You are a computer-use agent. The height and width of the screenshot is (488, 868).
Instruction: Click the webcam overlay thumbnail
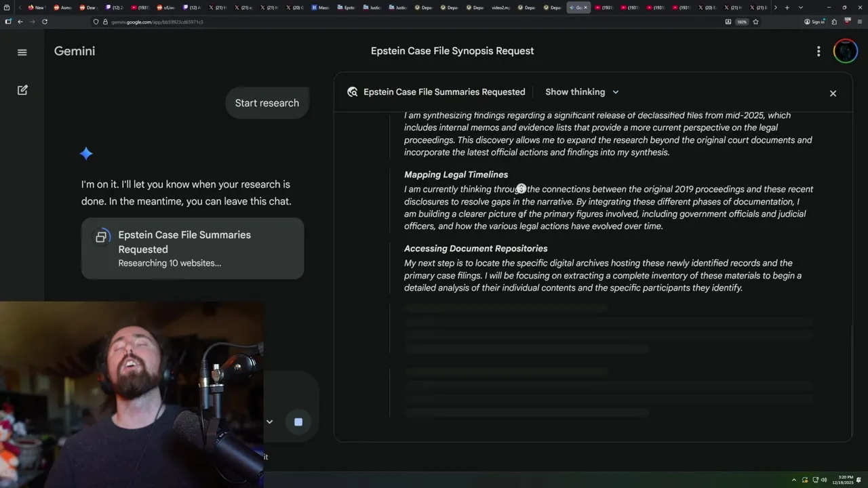pos(132,394)
